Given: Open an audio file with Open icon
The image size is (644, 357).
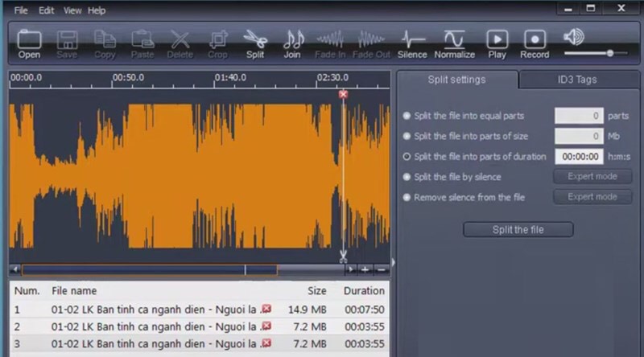Looking at the screenshot, I should (x=29, y=44).
